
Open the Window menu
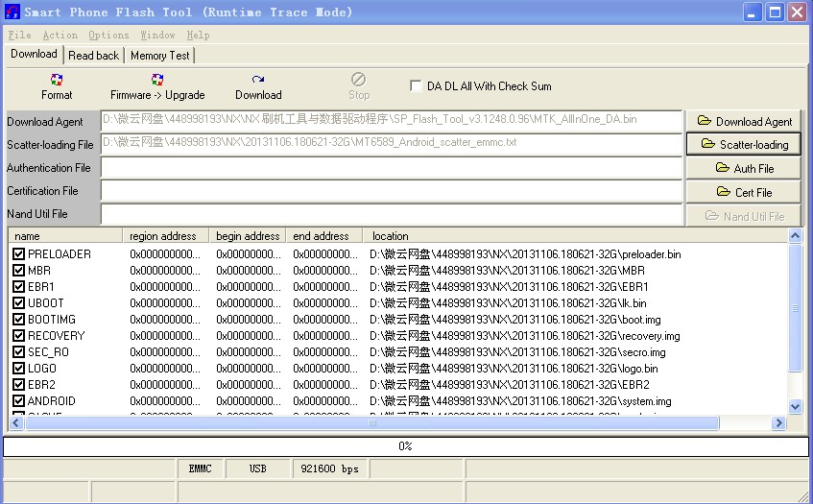pyautogui.click(x=157, y=35)
